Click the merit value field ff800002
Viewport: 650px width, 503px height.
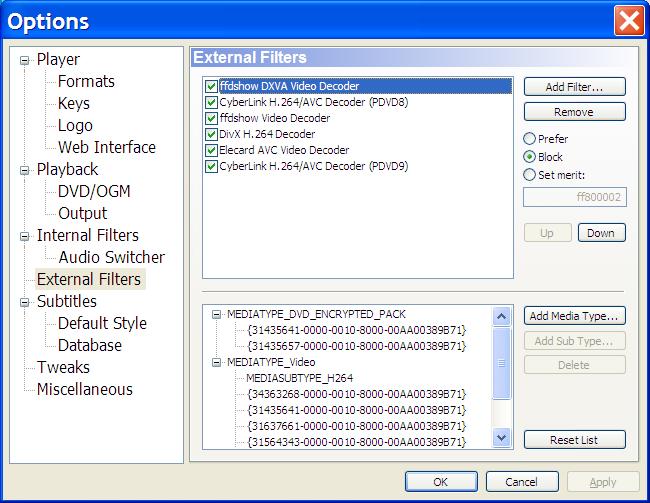[575, 197]
